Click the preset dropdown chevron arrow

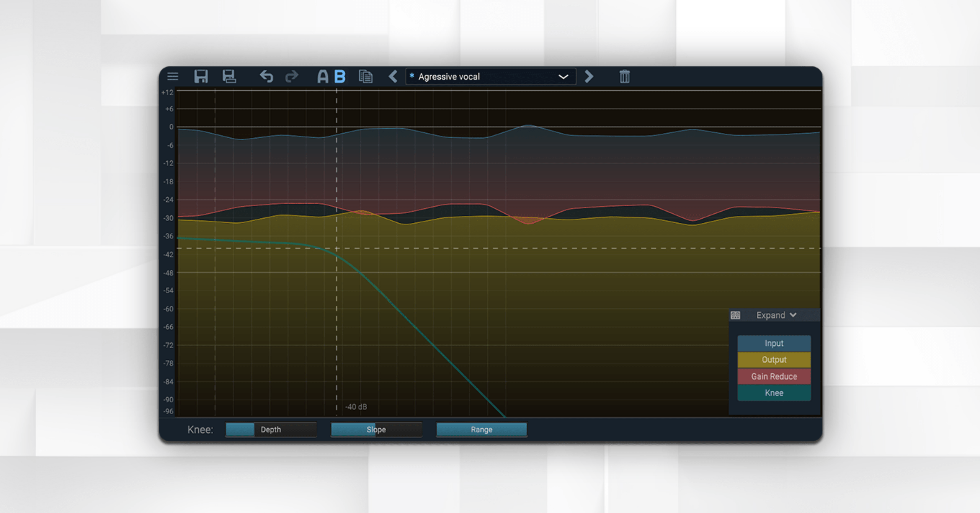[563, 77]
